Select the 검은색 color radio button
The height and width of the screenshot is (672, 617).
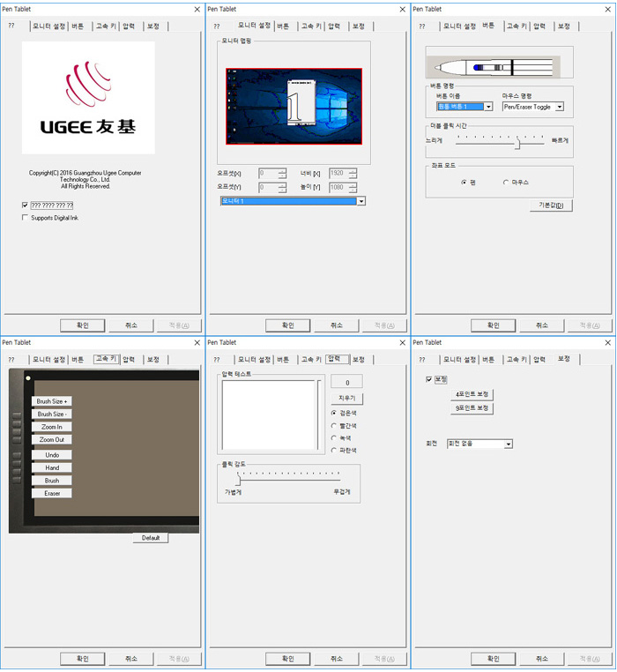point(334,413)
